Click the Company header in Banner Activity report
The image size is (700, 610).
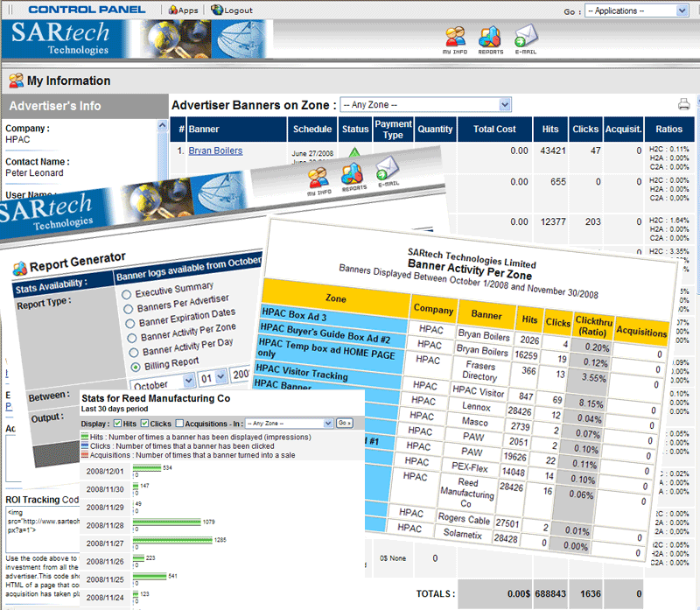(433, 309)
